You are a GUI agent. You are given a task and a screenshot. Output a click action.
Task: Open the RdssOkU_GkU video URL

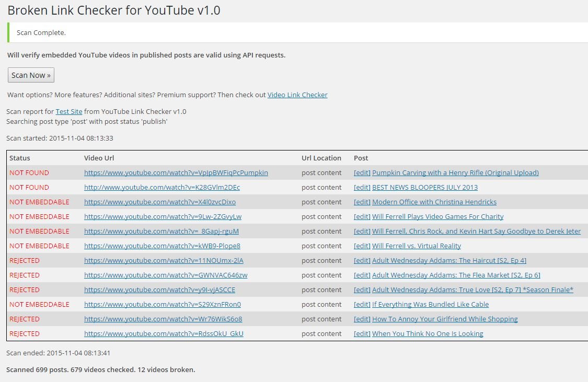164,334
